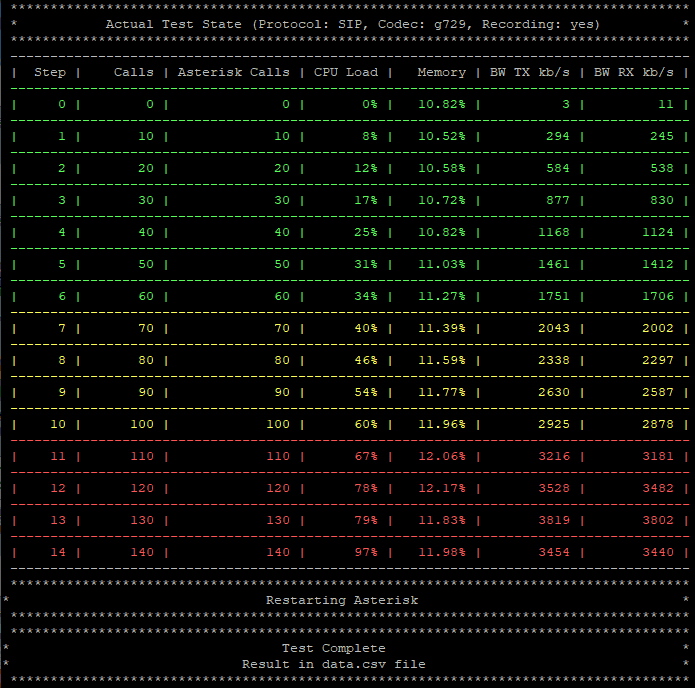Click CPU load 78% in step 12
The image size is (695, 688).
point(366,488)
